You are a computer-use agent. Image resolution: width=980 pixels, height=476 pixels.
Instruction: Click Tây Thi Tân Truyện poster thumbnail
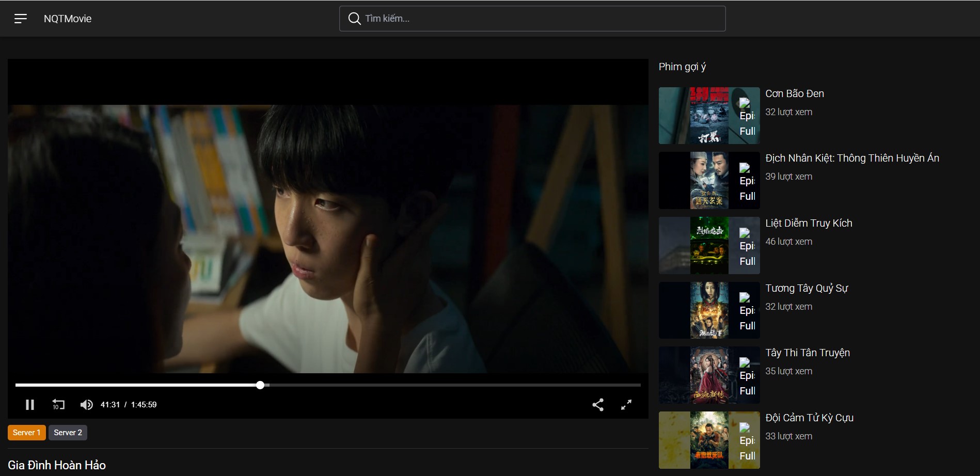709,375
